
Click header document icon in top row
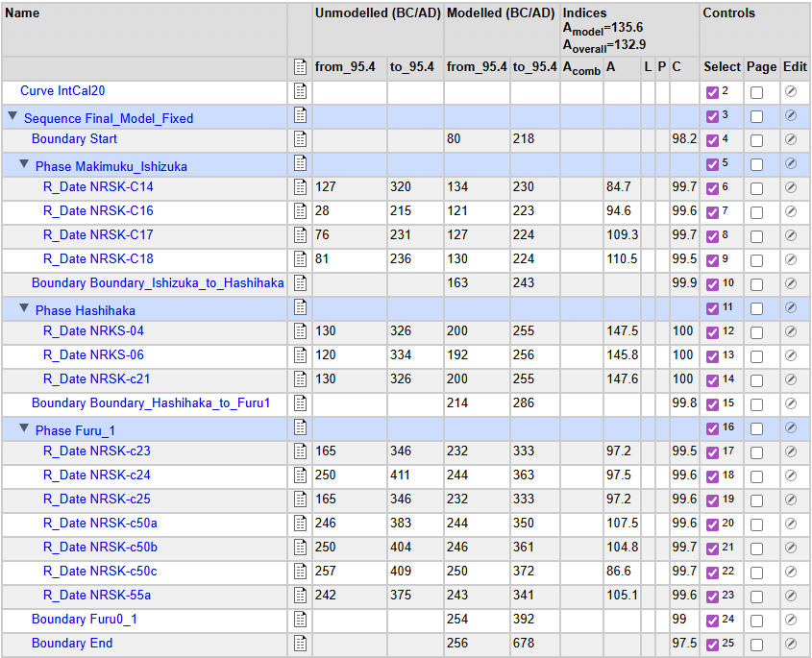300,67
